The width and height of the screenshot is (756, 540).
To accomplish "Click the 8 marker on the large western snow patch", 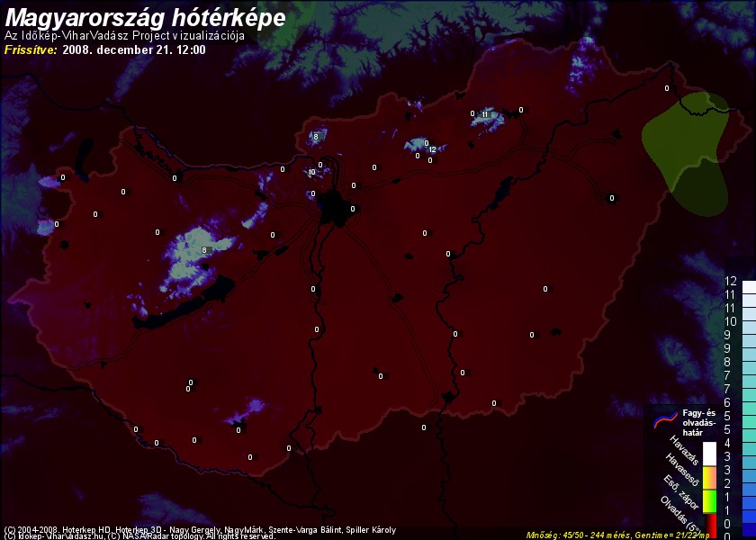I will [204, 249].
